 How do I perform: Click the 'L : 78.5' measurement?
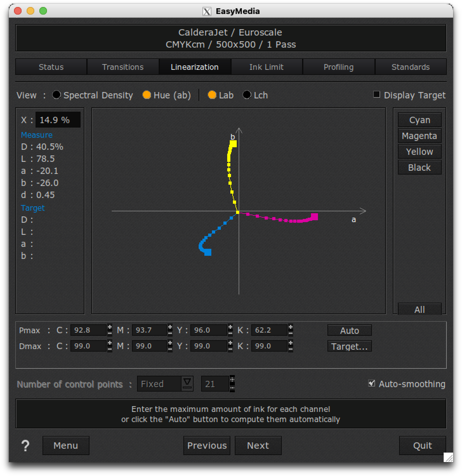(x=38, y=159)
